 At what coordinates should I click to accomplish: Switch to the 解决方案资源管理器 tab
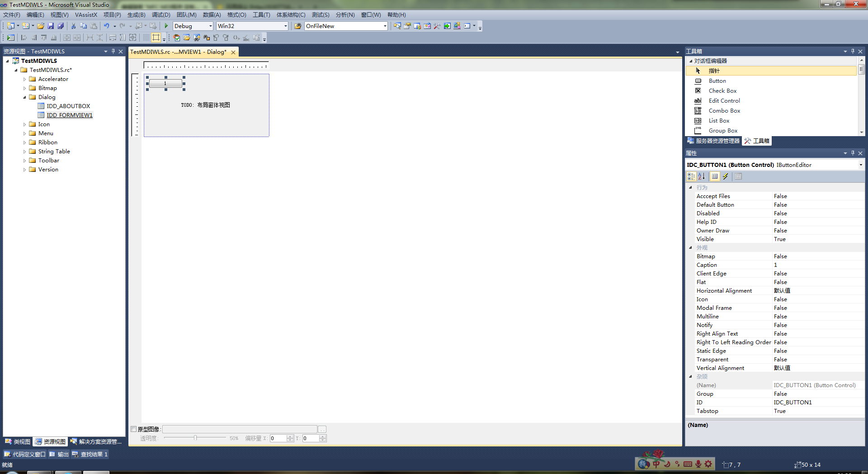tap(96, 442)
